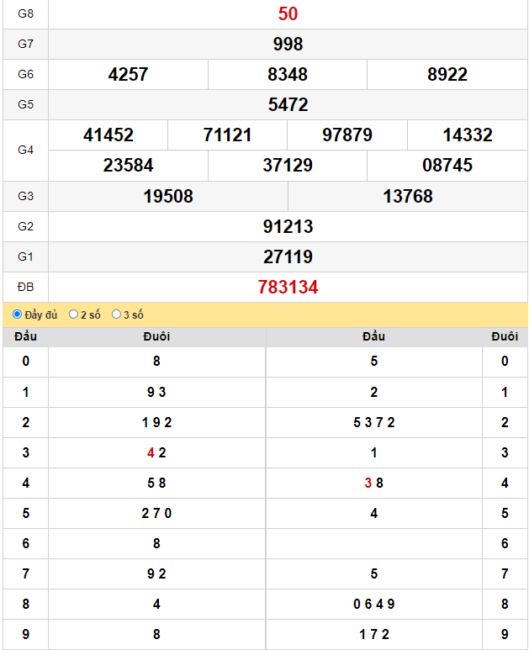Click the G8 prize number 50
This screenshot has width=529, height=650.
288,14
